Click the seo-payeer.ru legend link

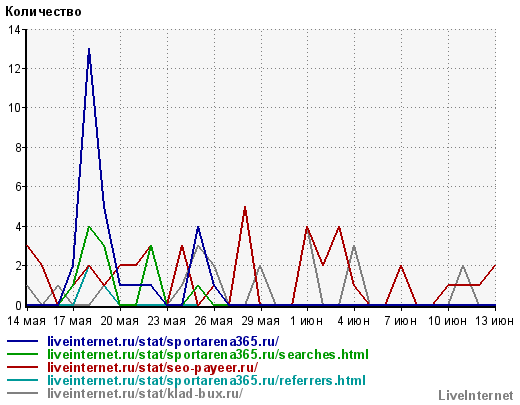153,367
